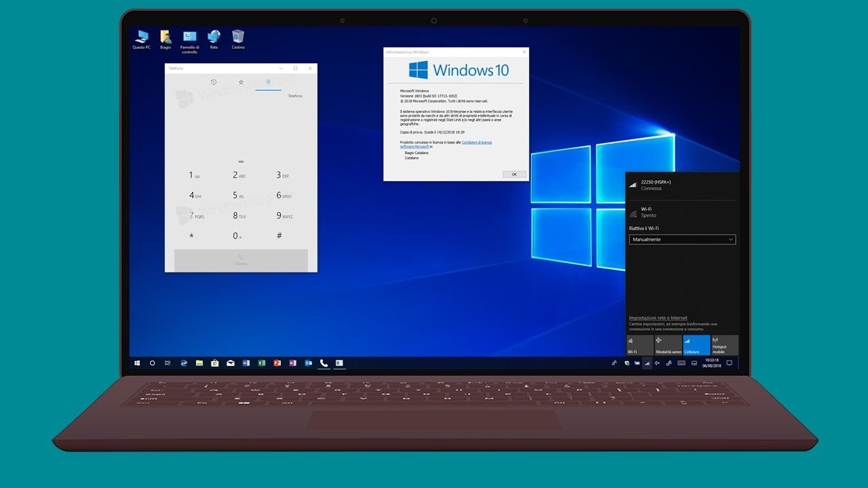The width and height of the screenshot is (868, 488).
Task: Open the Manualmente Wi-Fi reactivation dropdown
Action: (682, 239)
